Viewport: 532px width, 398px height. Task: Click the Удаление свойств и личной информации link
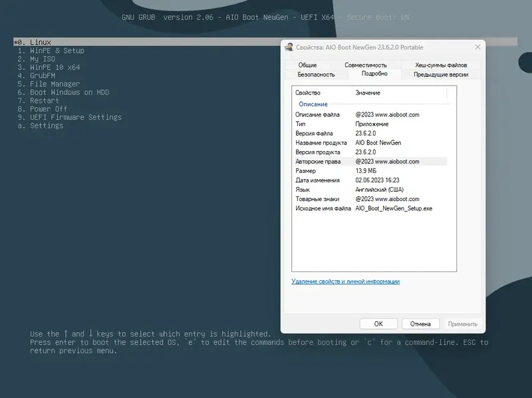point(345,281)
